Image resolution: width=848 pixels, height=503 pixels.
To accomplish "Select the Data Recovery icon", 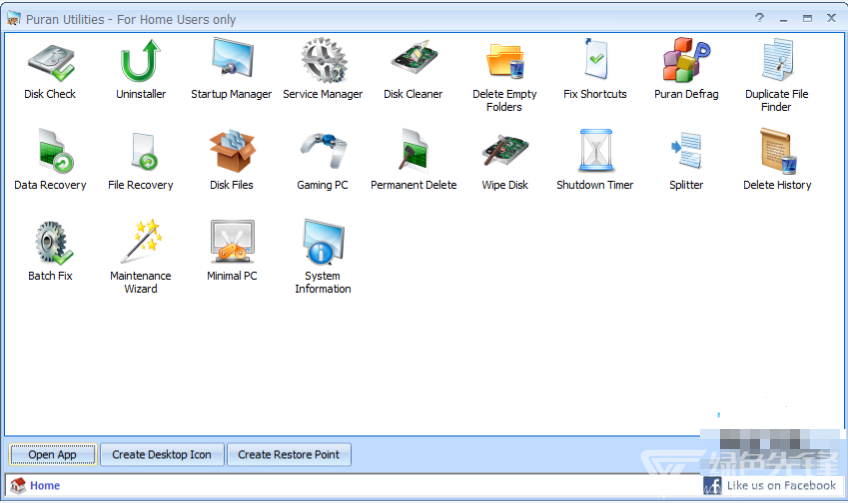I will pos(55,150).
